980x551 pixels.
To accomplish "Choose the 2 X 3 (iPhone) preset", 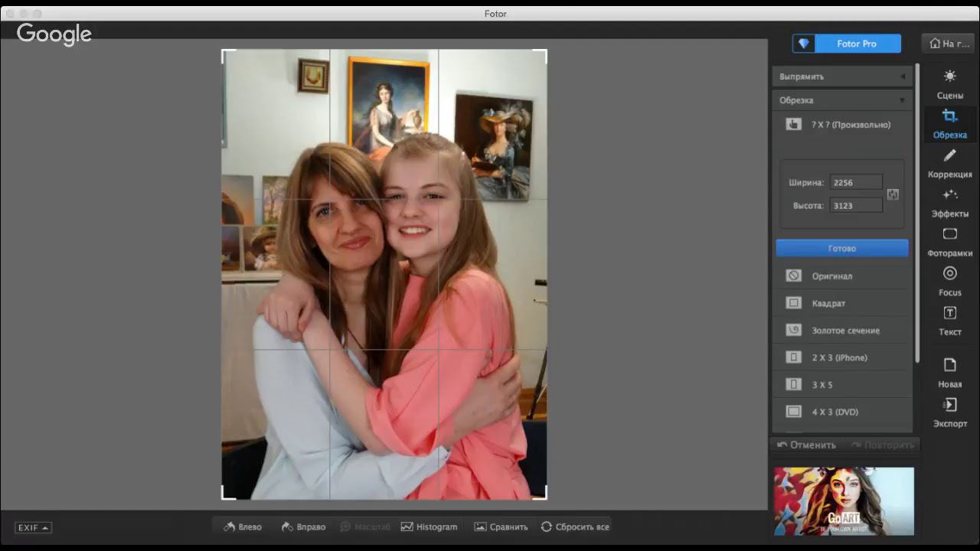I will click(842, 357).
